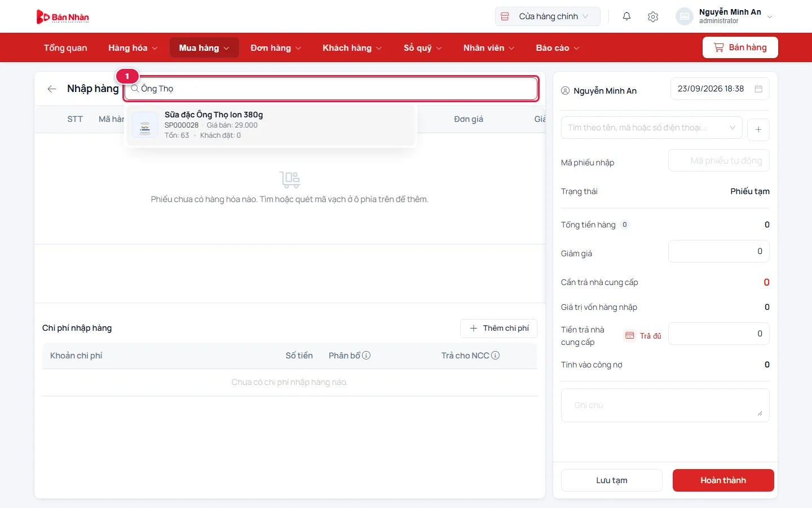Image resolution: width=812 pixels, height=508 pixels.
Task: Click the Sữa đặc Ông Thọ product thumbnail
Action: (145, 125)
